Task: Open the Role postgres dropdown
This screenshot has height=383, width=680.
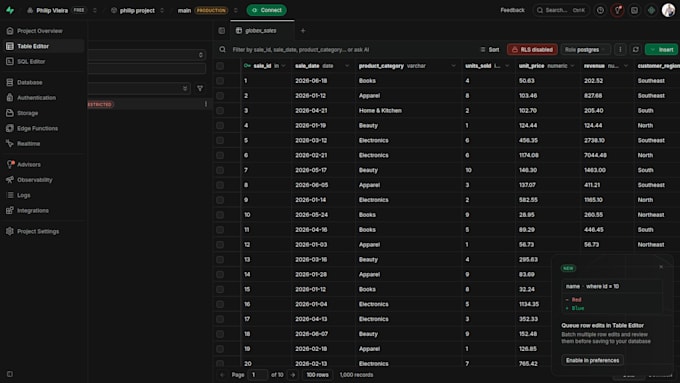Action: click(585, 49)
